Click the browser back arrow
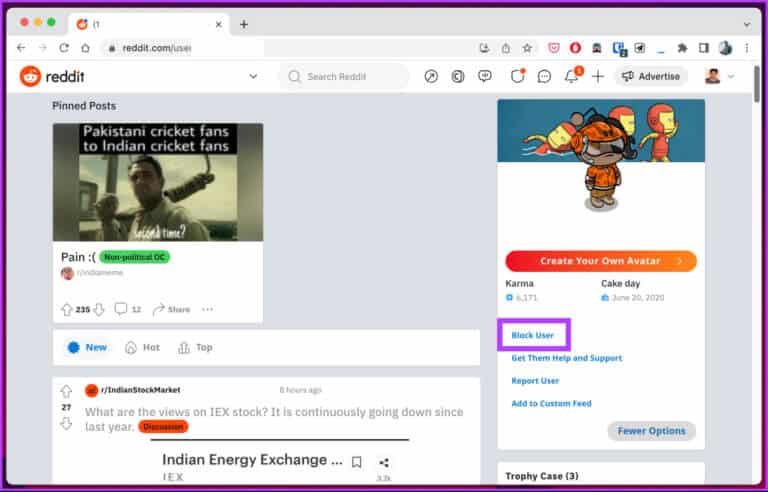The height and width of the screenshot is (492, 768). 21,48
